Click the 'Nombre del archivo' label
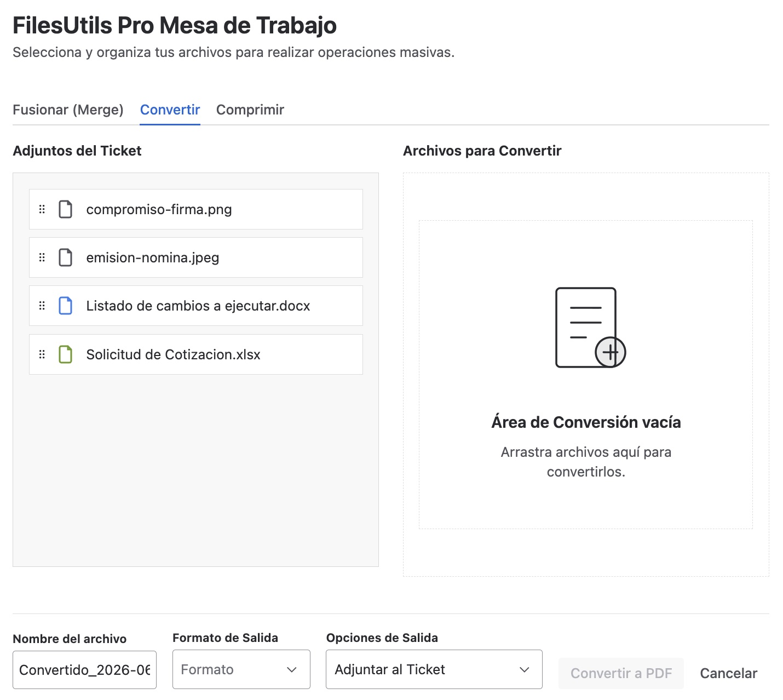This screenshot has height=700, width=783. tap(70, 639)
